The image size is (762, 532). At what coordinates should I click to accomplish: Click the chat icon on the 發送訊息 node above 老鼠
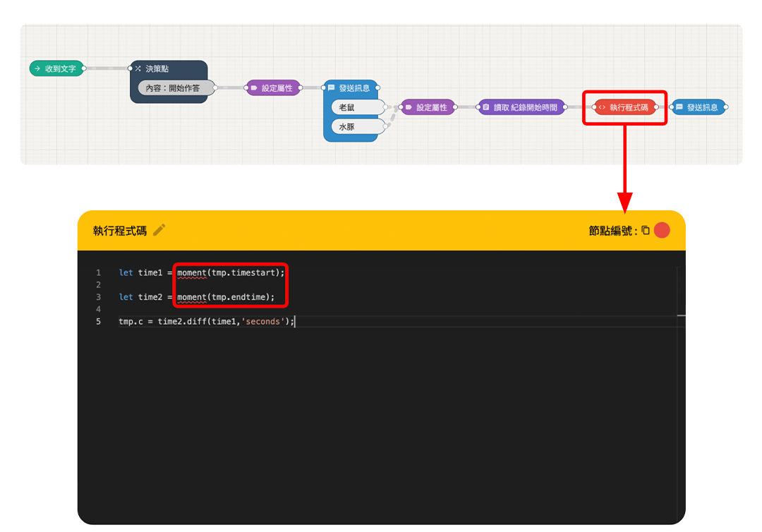click(x=332, y=88)
